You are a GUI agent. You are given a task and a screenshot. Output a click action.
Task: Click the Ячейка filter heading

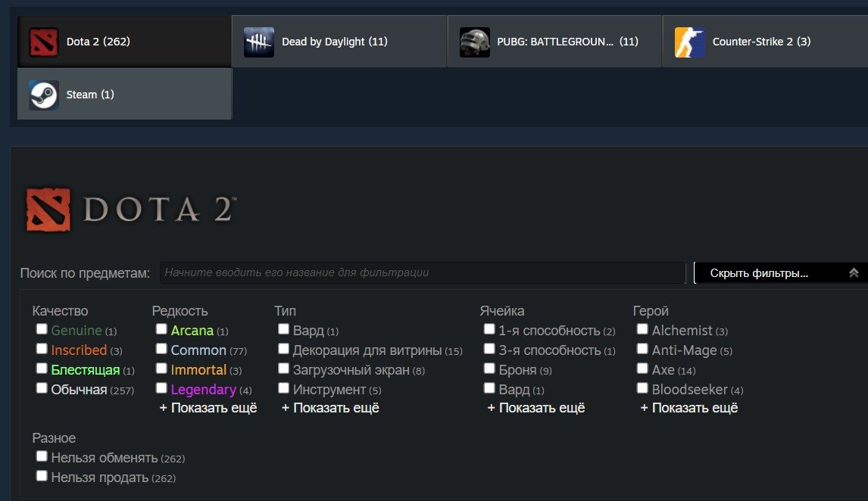(x=502, y=311)
